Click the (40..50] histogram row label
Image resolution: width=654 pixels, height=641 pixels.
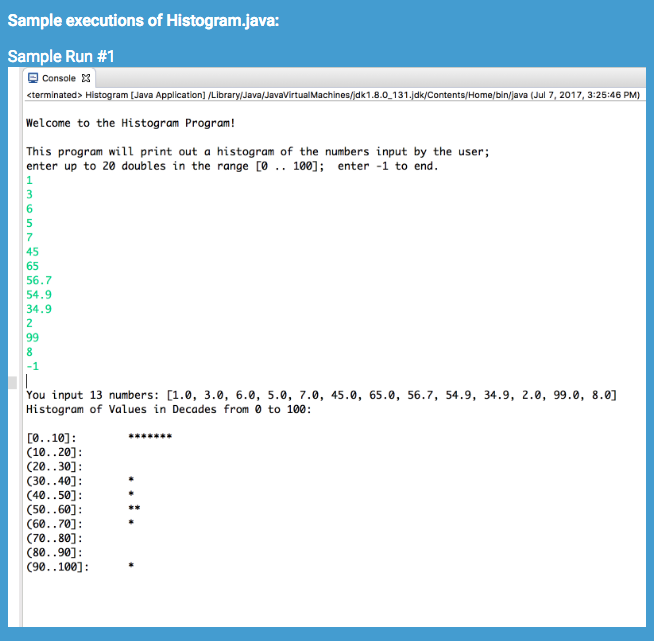(55, 495)
